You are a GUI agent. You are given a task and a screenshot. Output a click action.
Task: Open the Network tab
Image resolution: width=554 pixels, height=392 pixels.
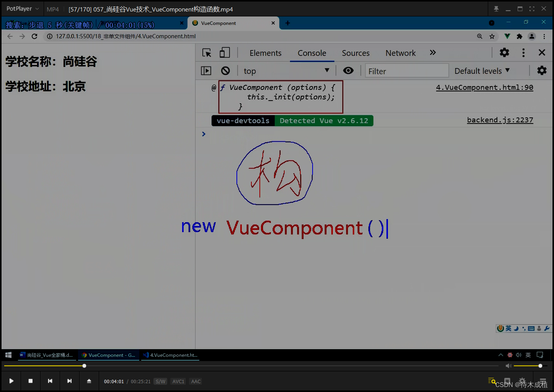pyautogui.click(x=401, y=53)
